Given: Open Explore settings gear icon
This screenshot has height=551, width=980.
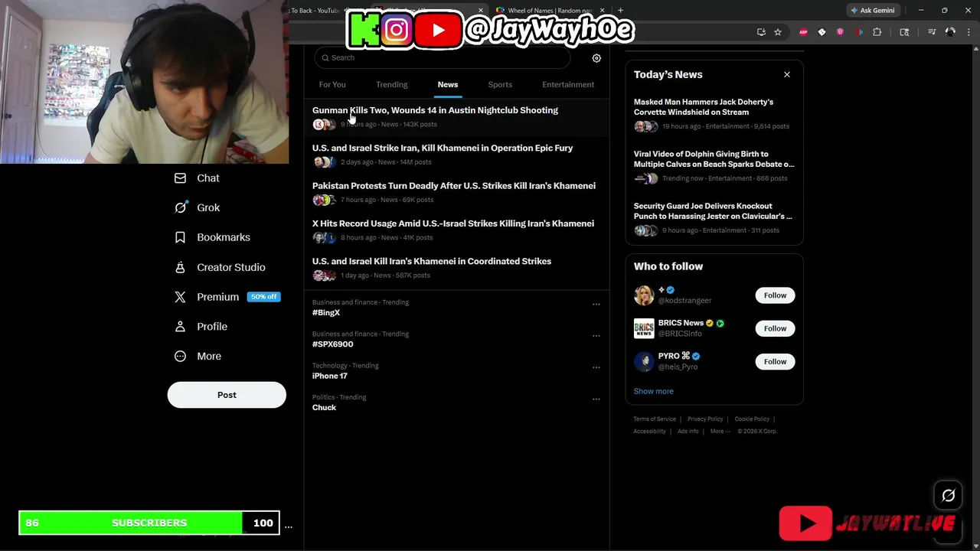Looking at the screenshot, I should click(x=596, y=58).
